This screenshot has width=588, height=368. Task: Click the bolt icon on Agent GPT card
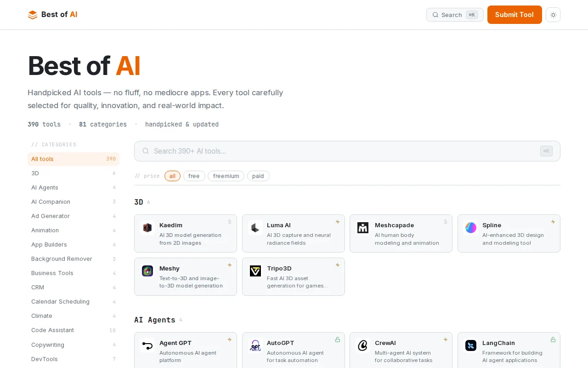pyautogui.click(x=230, y=339)
